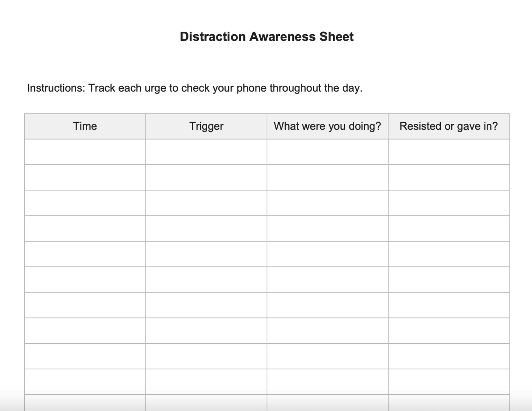The width and height of the screenshot is (532, 411).
Task: Click the "Distraction Awareness Sheet" title
Action: (267, 36)
